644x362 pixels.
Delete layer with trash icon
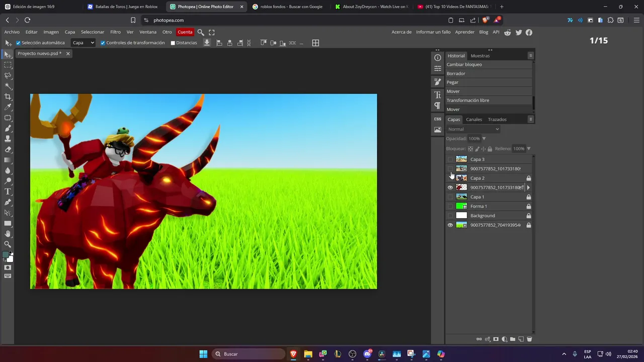[529, 339]
